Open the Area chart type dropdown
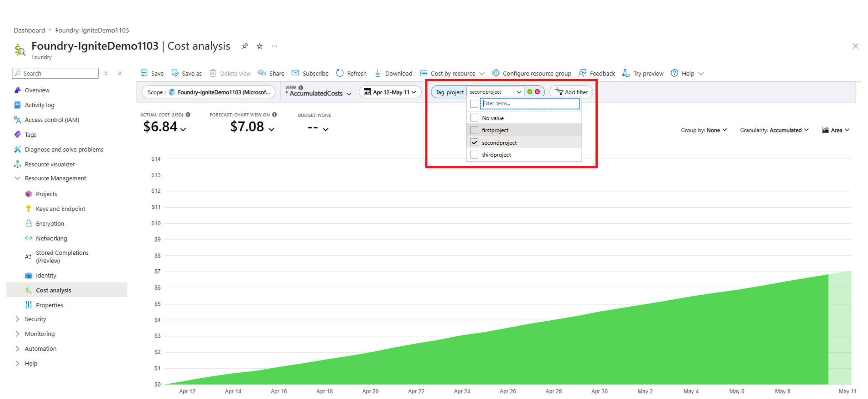 pyautogui.click(x=836, y=130)
